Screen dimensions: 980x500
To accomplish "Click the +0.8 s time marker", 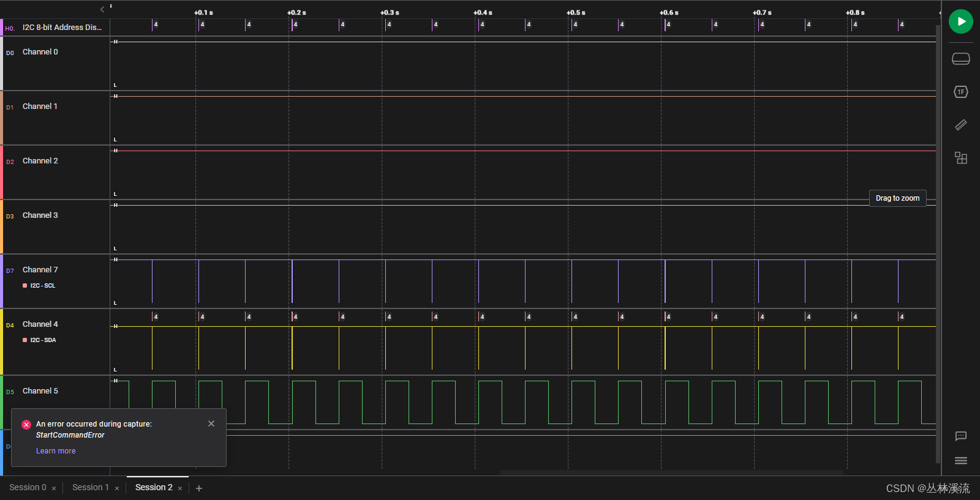I will tap(855, 12).
